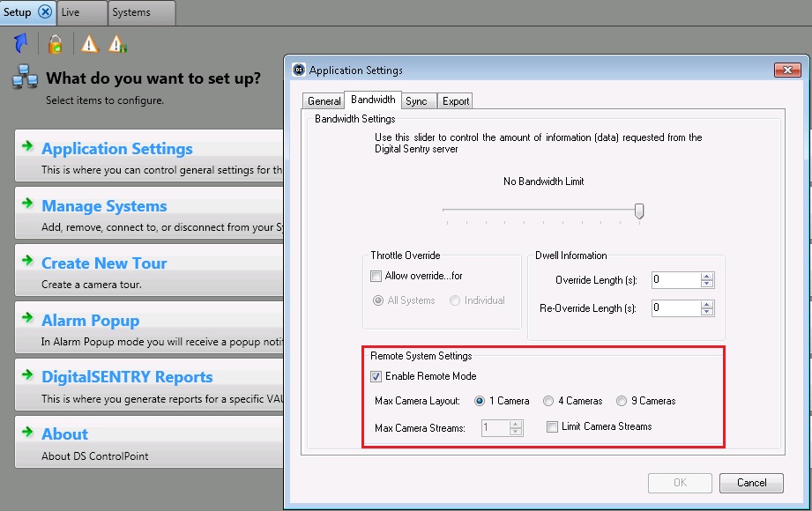This screenshot has height=511, width=812.
Task: Click the first warning triangle icon
Action: [x=89, y=44]
